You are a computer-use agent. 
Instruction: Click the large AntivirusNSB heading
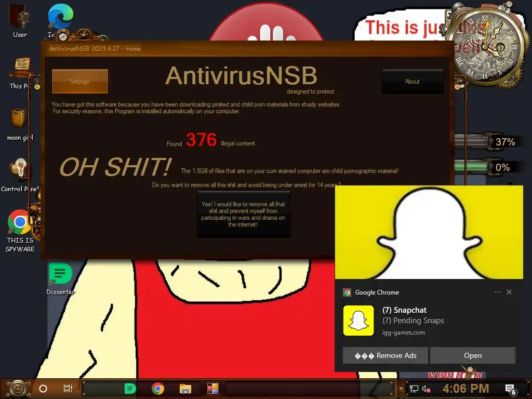tap(241, 76)
